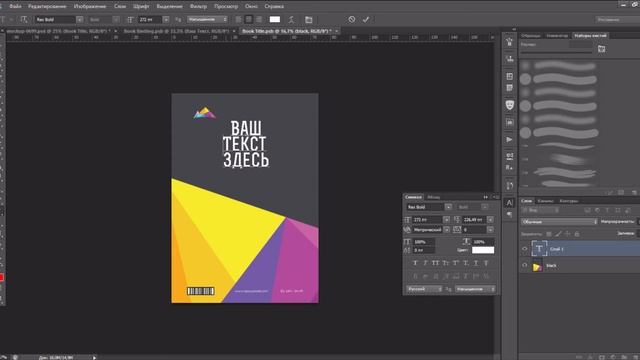Screen dimensions: 640x360
Task: Lock transparent pixels on layer
Action: click(x=549, y=234)
